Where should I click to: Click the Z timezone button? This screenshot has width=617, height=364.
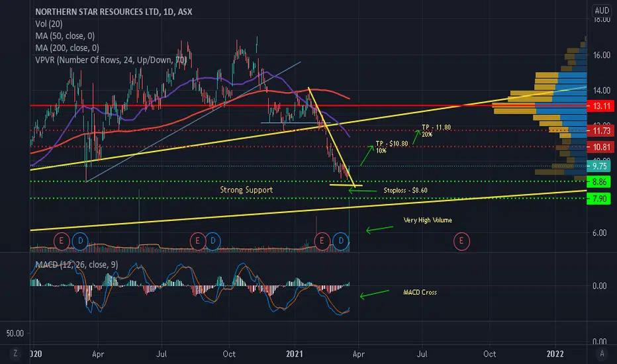click(15, 353)
